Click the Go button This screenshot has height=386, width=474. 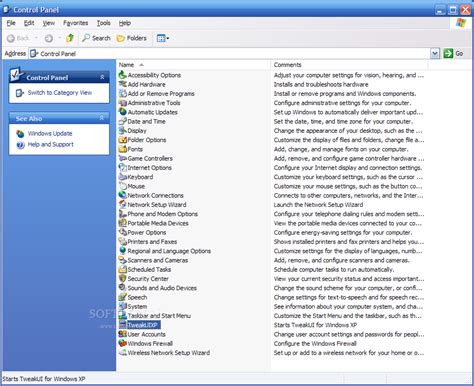pyautogui.click(x=454, y=53)
